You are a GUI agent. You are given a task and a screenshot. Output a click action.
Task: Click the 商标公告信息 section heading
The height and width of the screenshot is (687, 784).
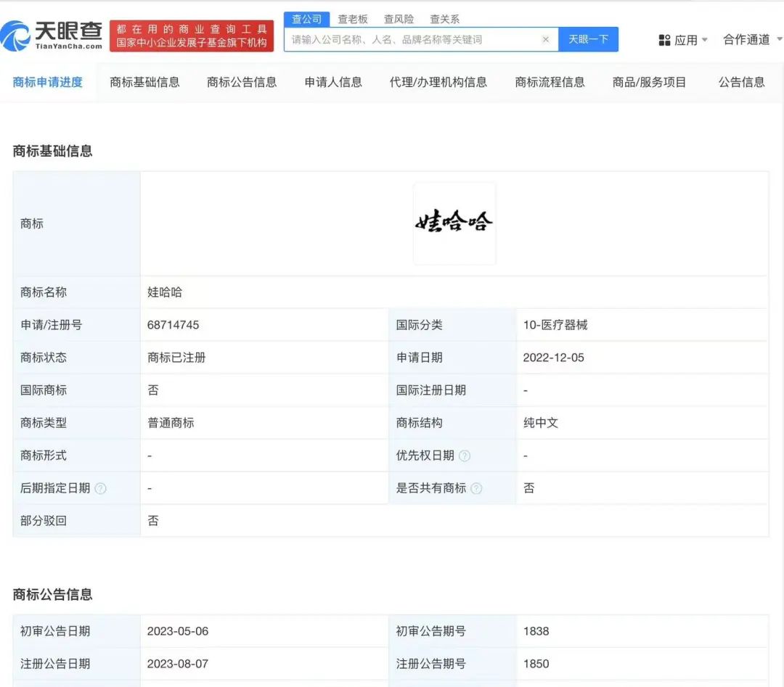[x=52, y=595]
